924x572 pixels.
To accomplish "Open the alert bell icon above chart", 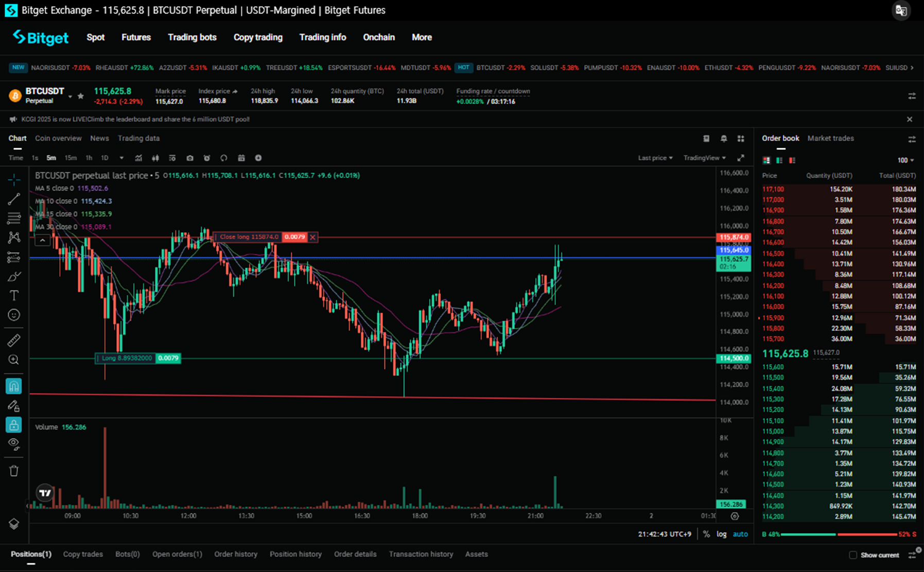I will (x=724, y=138).
